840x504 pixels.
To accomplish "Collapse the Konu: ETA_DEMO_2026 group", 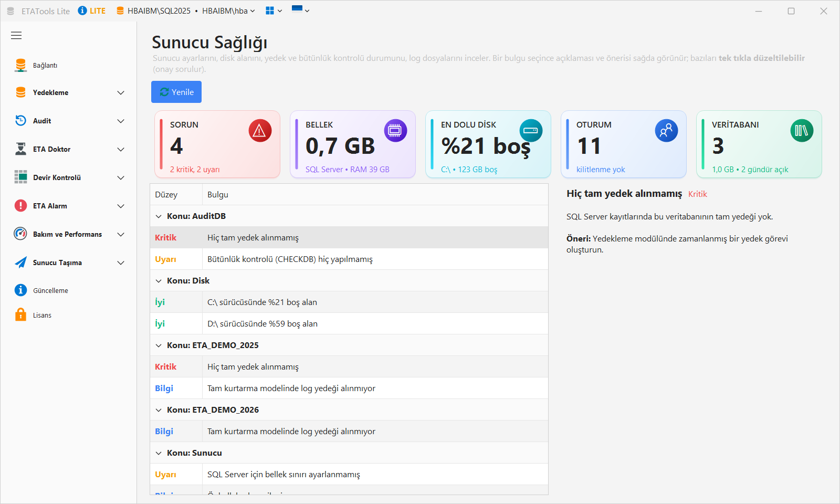I will point(159,410).
